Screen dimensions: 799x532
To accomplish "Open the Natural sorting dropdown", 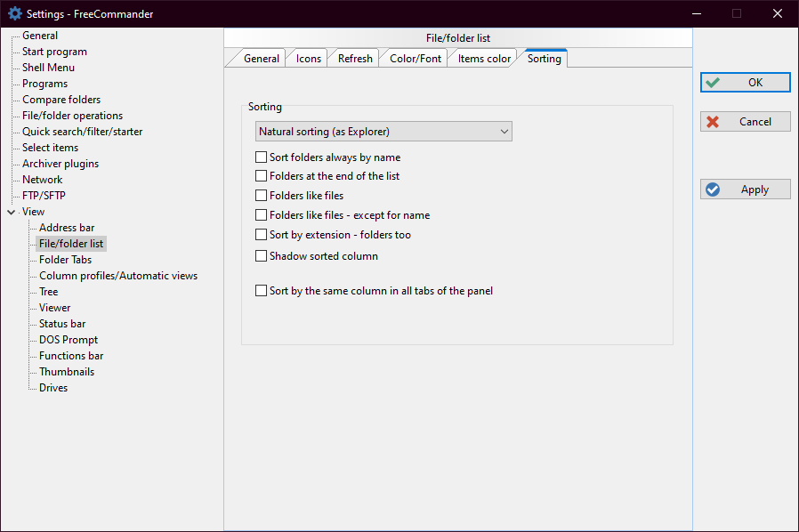I will 383,132.
